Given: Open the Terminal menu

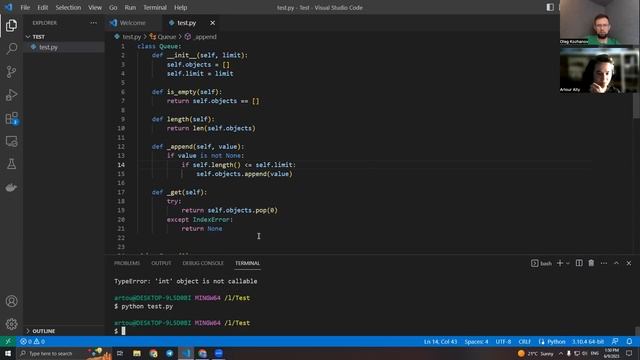Looking at the screenshot, I should point(155,7).
